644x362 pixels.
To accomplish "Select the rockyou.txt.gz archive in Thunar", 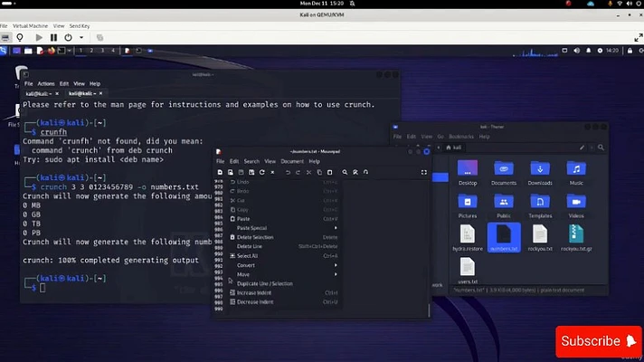I will click(576, 238).
